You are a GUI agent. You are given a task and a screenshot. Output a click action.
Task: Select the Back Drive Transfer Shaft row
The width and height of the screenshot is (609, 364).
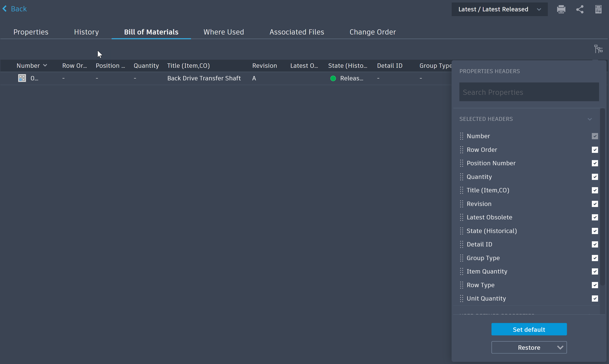[x=204, y=78]
